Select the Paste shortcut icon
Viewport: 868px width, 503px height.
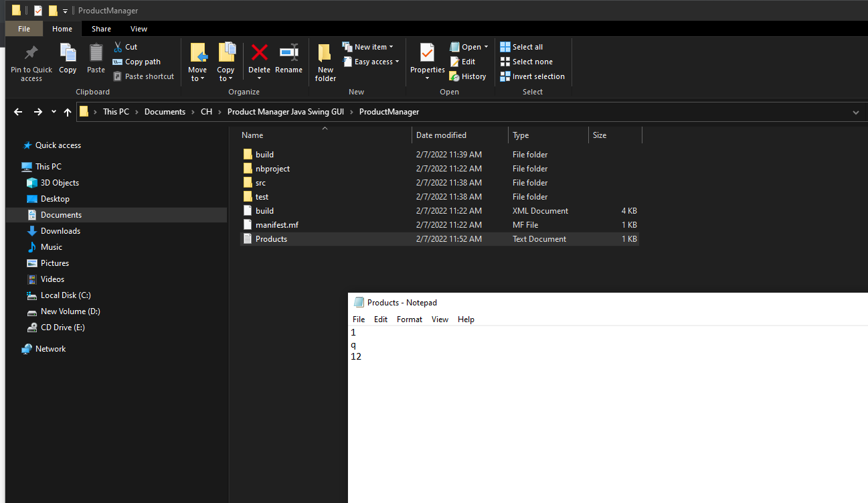click(143, 76)
